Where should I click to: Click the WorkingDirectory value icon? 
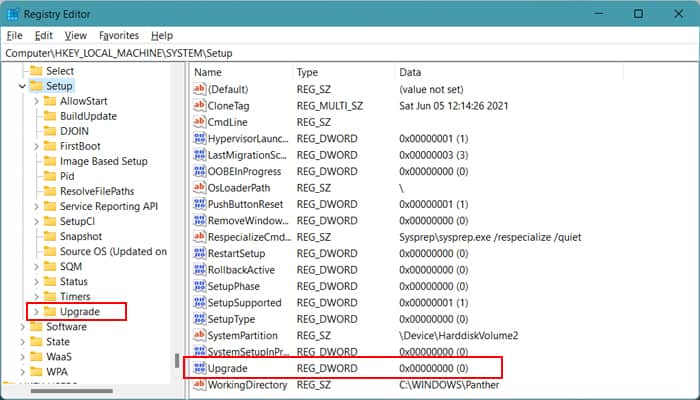pos(199,385)
